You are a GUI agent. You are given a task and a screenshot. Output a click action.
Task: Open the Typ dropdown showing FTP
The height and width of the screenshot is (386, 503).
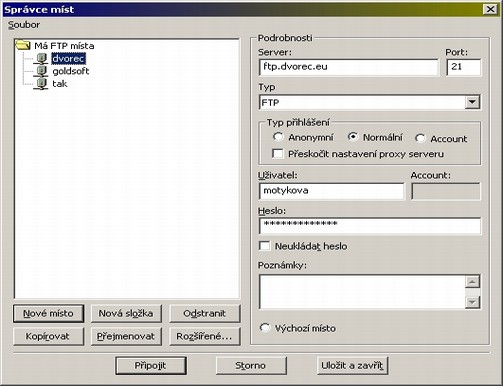click(x=369, y=102)
